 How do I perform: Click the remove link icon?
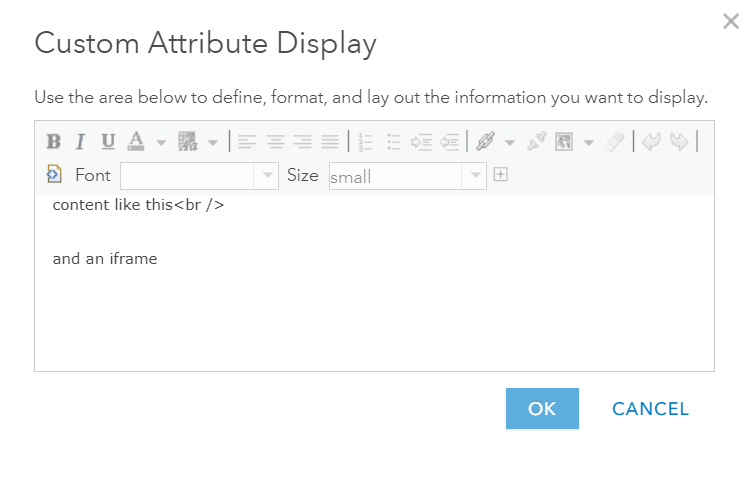click(x=537, y=142)
